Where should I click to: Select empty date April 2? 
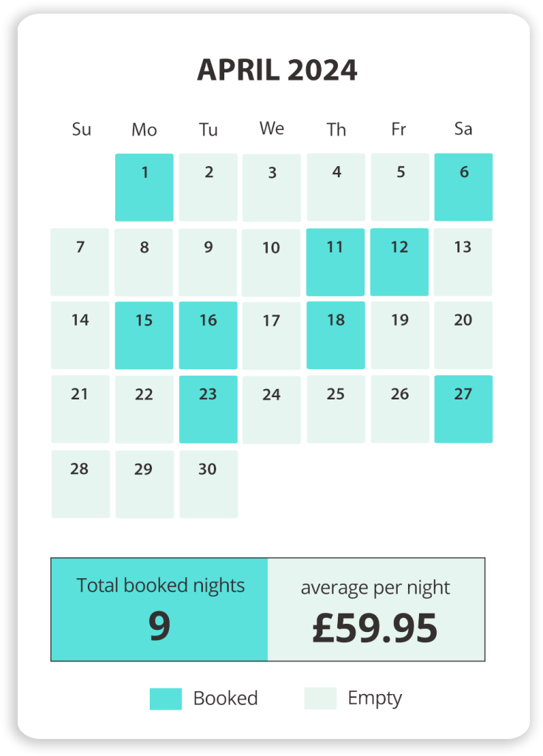208,188
